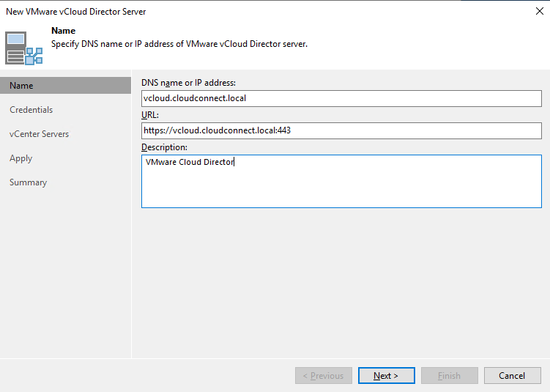Click the Next button
550x392 pixels.
coord(386,375)
